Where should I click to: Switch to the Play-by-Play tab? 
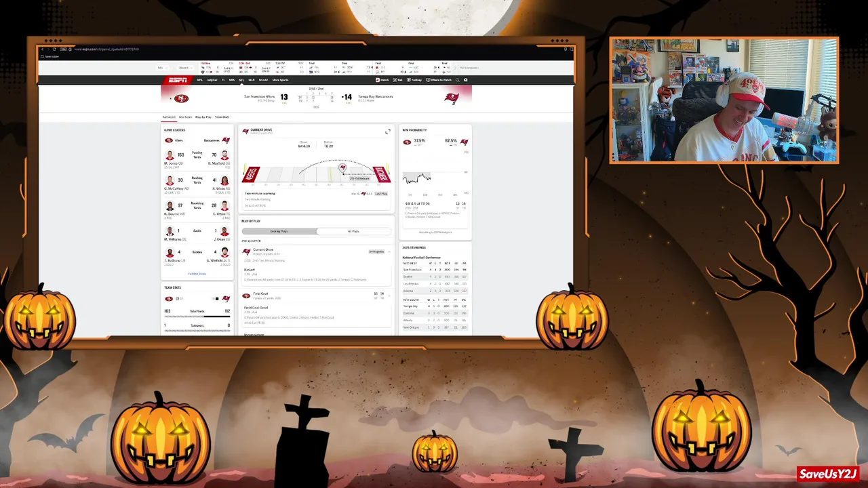pyautogui.click(x=203, y=117)
